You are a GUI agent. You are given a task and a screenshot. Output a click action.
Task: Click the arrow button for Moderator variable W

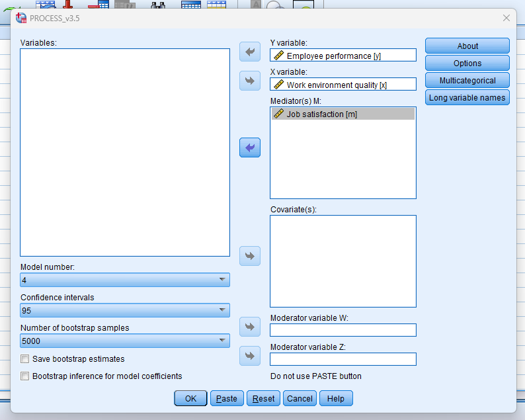point(250,327)
